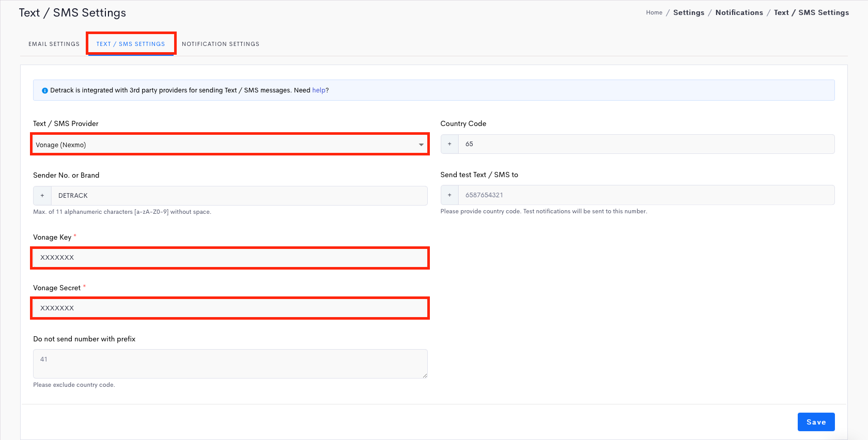Click the 'Text / SMS Provider' label

(x=66, y=123)
